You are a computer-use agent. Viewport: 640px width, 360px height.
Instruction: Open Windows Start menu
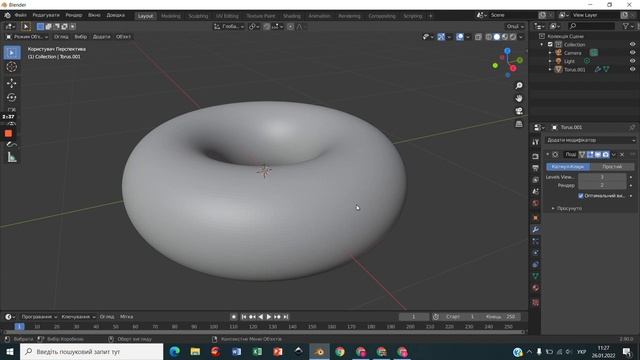pyautogui.click(x=9, y=351)
